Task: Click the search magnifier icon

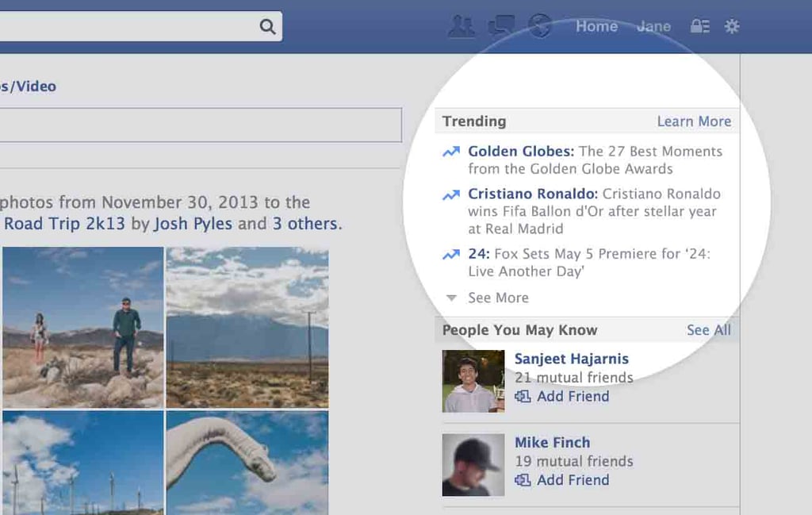Action: click(267, 26)
